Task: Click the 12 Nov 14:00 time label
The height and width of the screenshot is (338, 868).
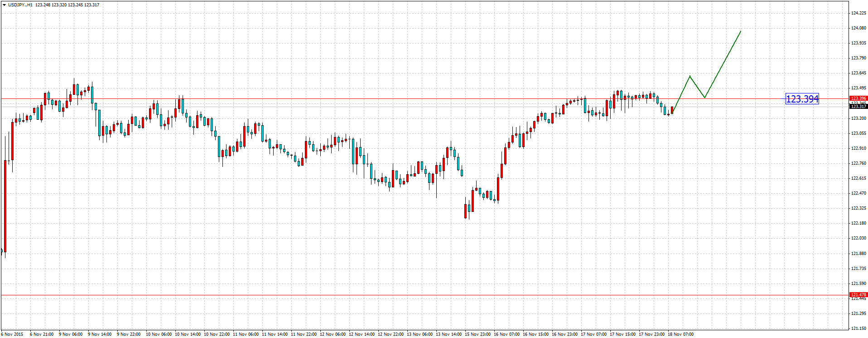Action: [x=362, y=334]
